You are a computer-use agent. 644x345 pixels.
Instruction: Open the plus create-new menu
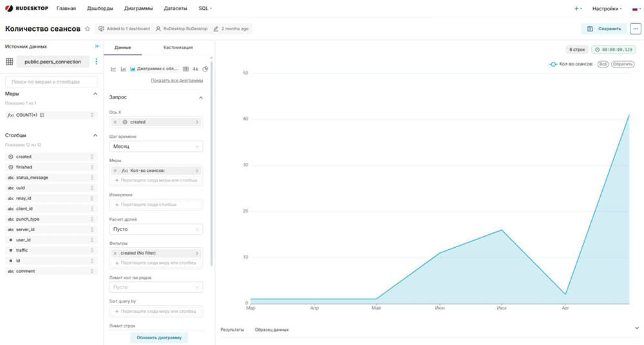pyautogui.click(x=578, y=8)
